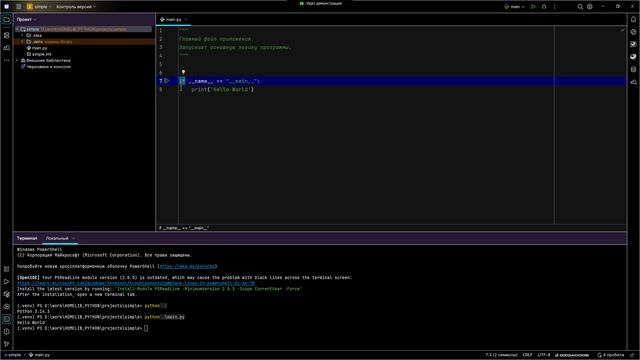This screenshot has width=640, height=360.
Task: Run the main configuration
Action: click(533, 7)
